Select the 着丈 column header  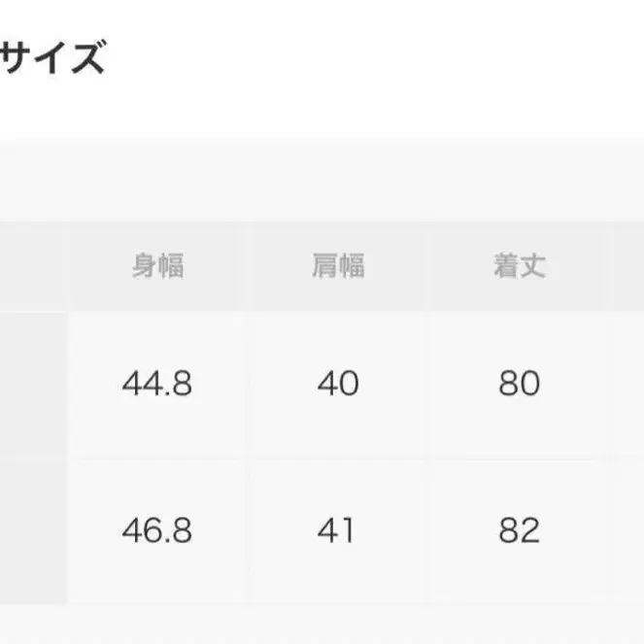click(519, 266)
